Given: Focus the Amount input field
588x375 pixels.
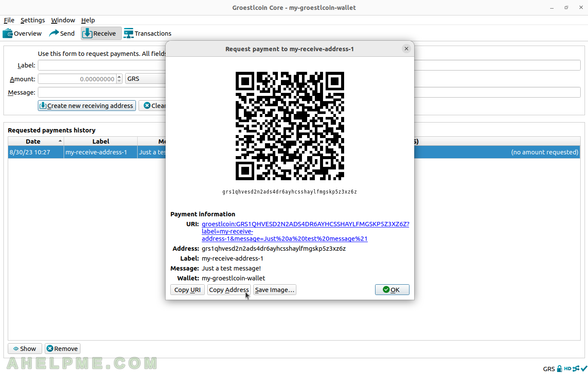Looking at the screenshot, I should [x=77, y=79].
